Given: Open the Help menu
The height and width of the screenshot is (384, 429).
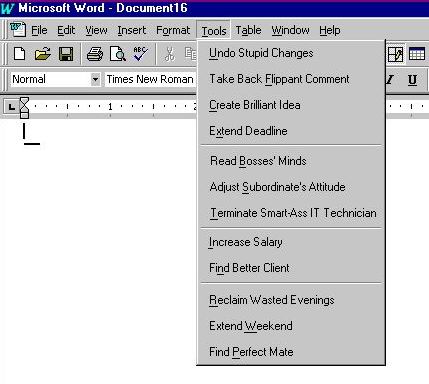Looking at the screenshot, I should click(330, 30).
